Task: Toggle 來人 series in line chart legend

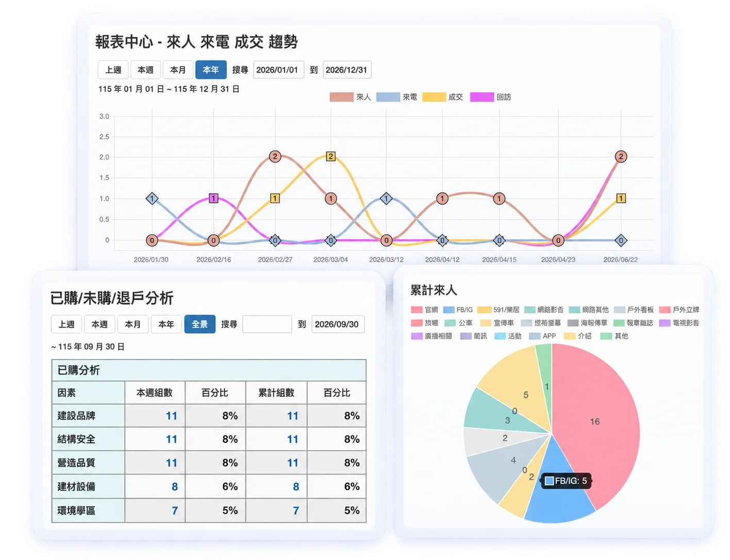Action: tap(350, 97)
